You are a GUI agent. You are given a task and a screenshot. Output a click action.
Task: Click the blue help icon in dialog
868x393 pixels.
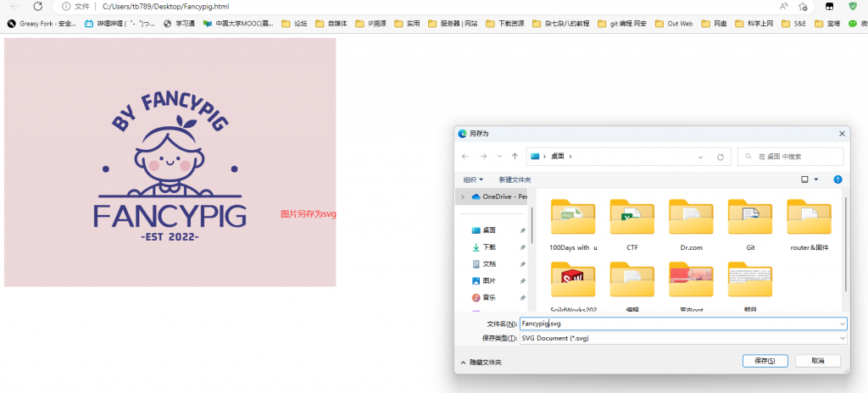coord(837,180)
